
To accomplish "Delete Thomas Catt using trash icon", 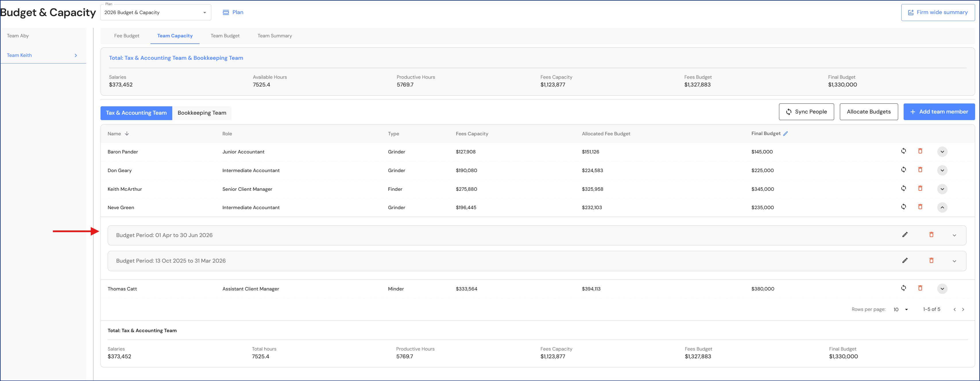I will click(x=920, y=288).
